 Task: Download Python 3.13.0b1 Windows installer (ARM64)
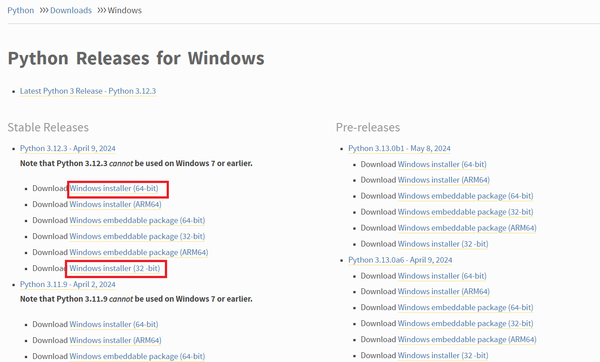click(443, 180)
